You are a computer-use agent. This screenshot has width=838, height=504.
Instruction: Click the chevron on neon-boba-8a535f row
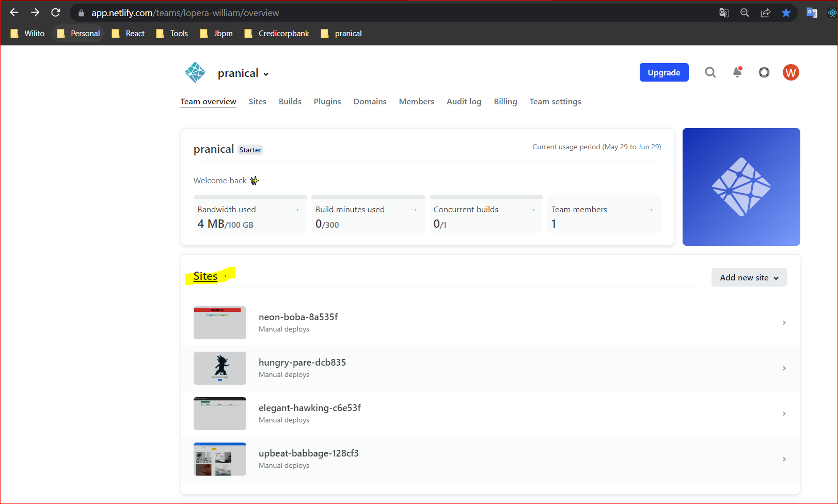(x=784, y=323)
